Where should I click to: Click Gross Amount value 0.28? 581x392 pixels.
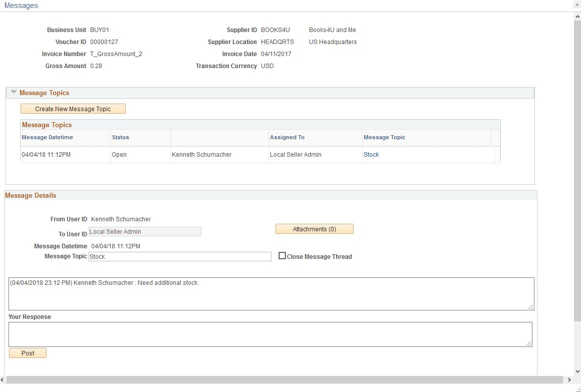click(x=96, y=66)
